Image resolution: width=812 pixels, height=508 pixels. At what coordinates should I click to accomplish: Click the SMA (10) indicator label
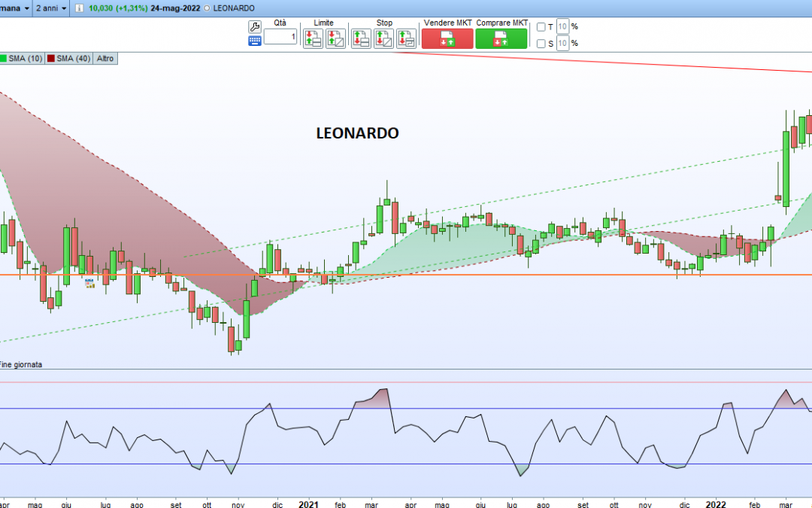pos(26,59)
